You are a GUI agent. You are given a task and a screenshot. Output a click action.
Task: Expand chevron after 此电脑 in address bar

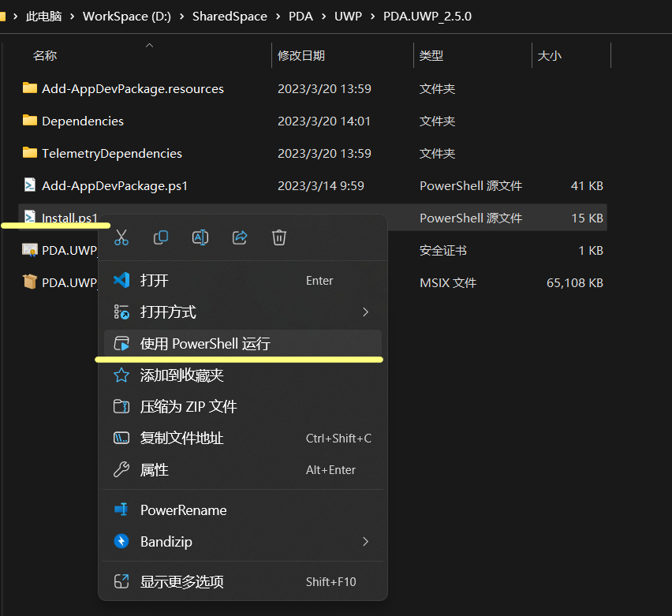coord(72,17)
